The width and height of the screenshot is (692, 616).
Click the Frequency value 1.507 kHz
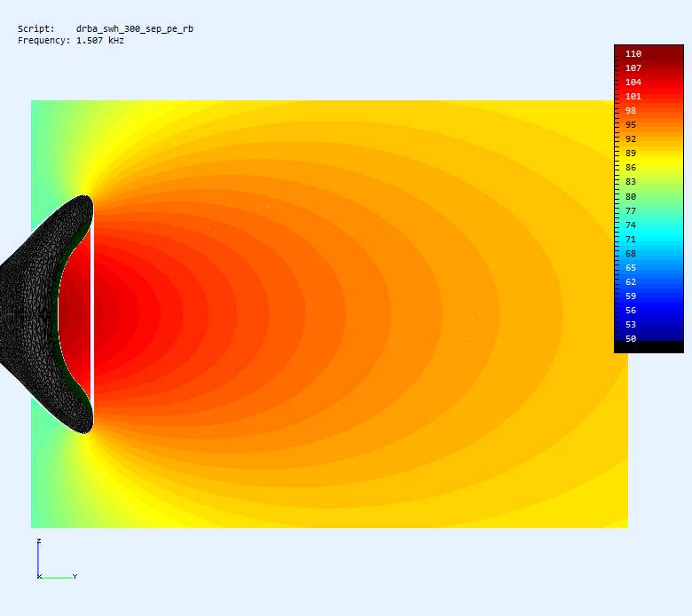100,41
